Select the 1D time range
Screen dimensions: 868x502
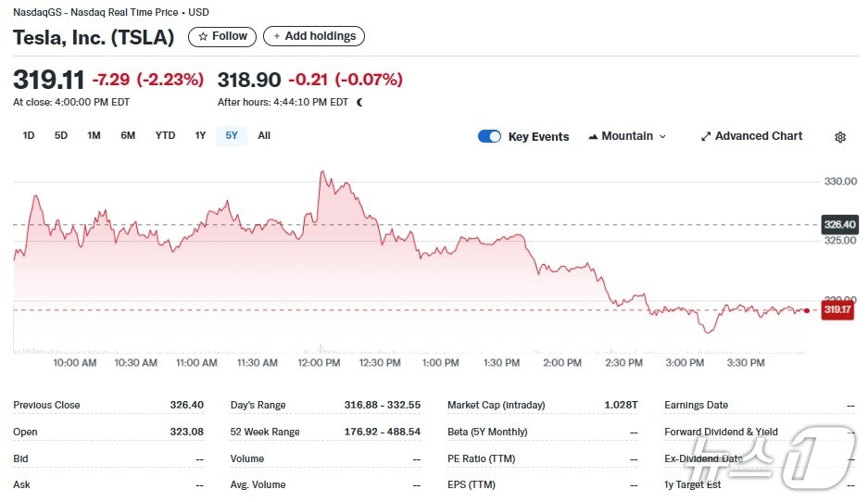tap(29, 135)
